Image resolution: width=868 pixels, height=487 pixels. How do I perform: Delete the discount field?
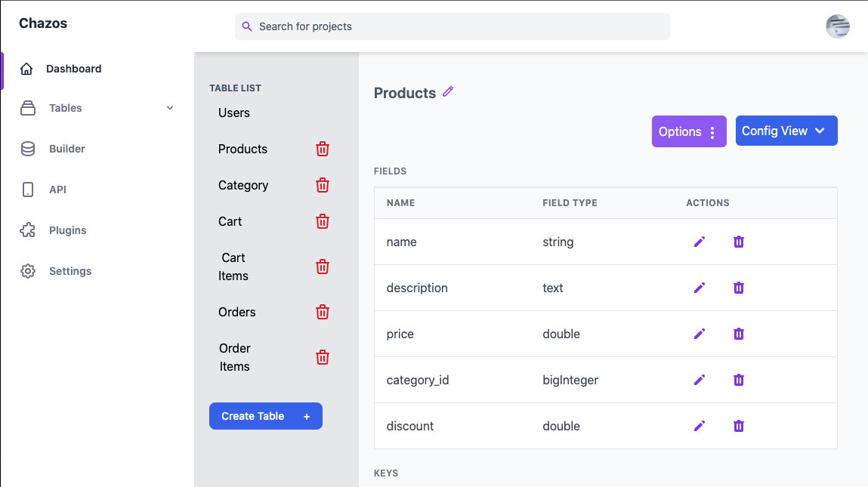(738, 426)
